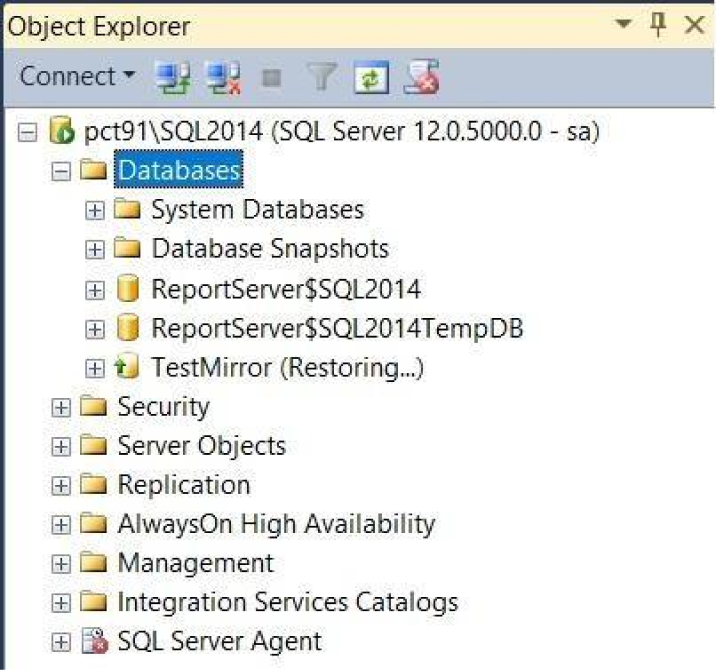
Task: Expand the Management node
Action: point(61,564)
